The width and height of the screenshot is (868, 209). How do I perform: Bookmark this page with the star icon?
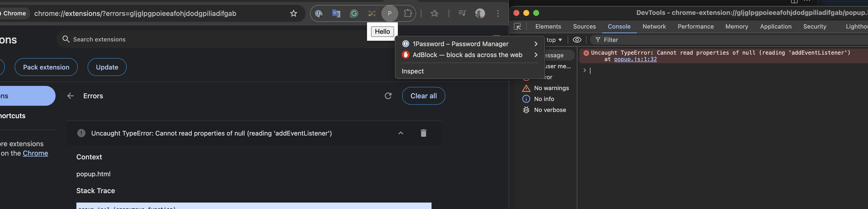pos(293,13)
